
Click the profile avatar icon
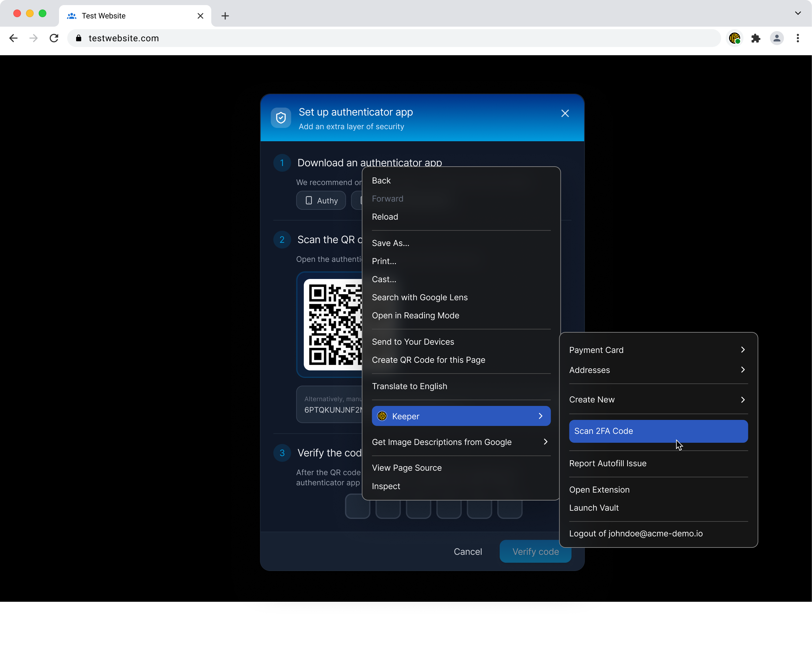coord(776,38)
